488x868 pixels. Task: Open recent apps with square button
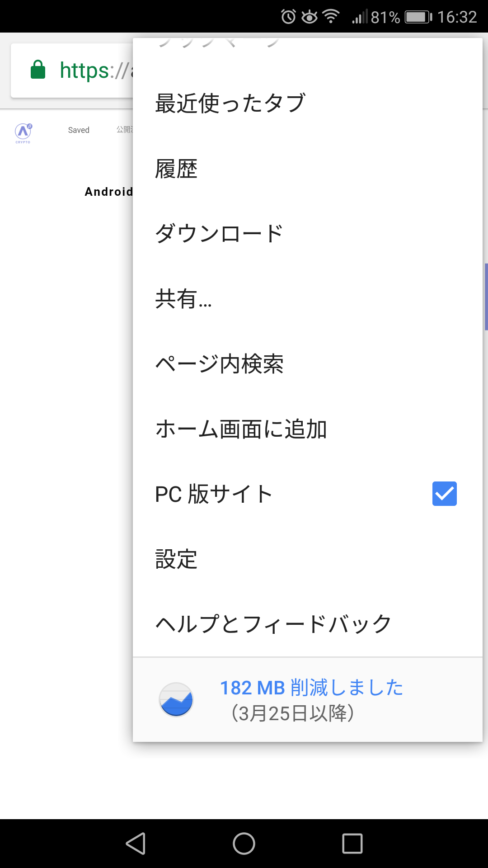[x=352, y=844]
